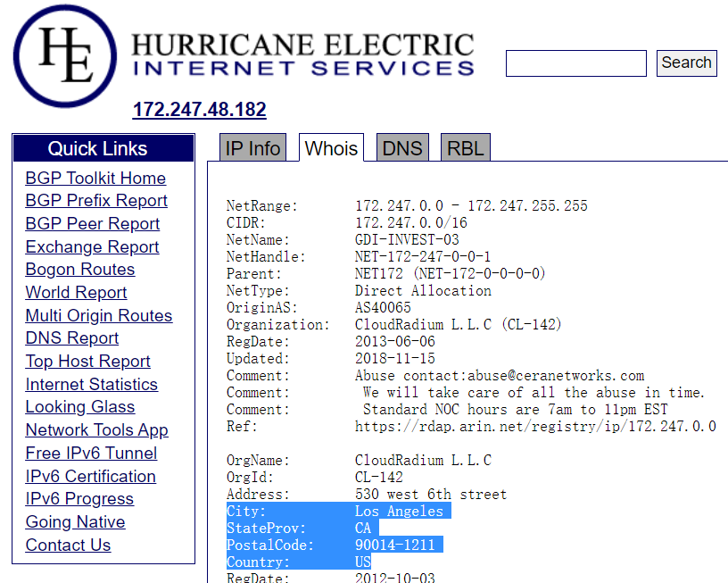Open the 172.247.48.182 IP heading link
The width and height of the screenshot is (728, 583).
click(199, 110)
